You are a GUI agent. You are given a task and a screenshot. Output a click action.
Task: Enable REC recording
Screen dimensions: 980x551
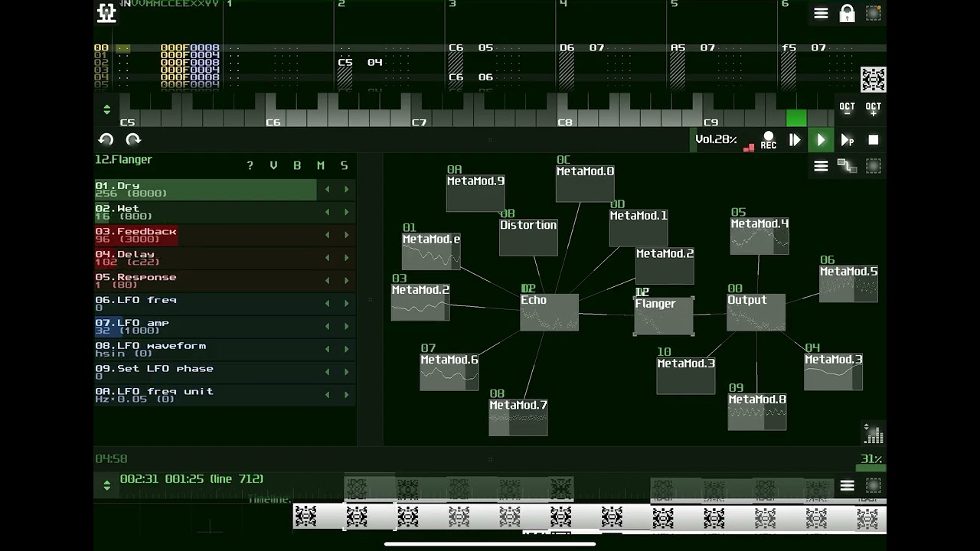769,140
